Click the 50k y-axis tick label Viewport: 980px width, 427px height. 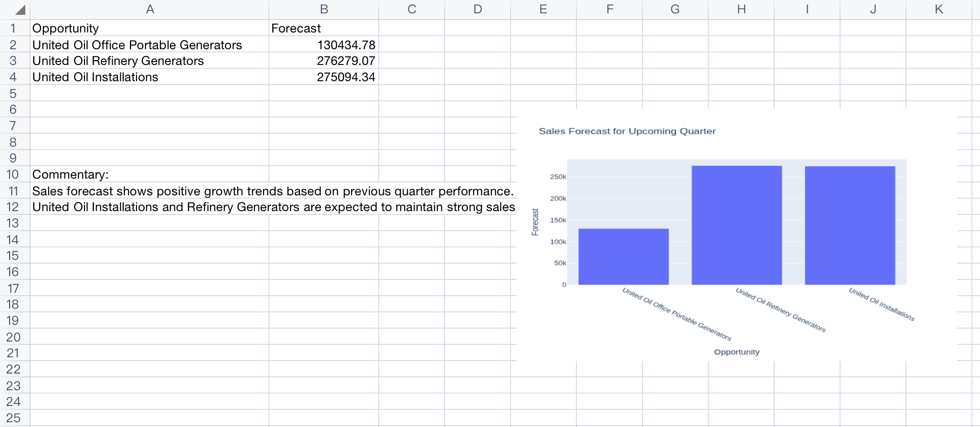(x=560, y=263)
